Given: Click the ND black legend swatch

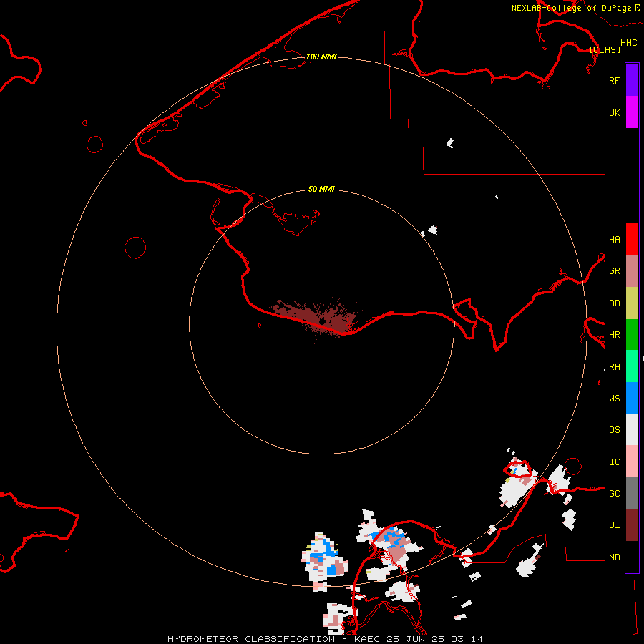Looking at the screenshot, I should [632, 557].
